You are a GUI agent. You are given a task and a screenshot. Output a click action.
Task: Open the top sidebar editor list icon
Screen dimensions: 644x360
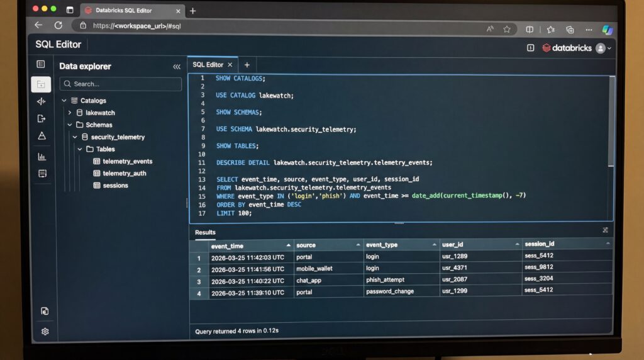[x=41, y=64]
